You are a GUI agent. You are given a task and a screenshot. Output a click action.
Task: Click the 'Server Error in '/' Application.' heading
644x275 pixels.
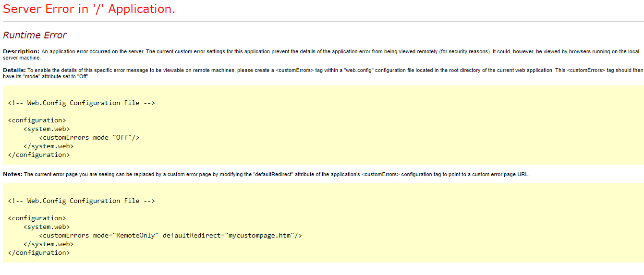tap(89, 9)
